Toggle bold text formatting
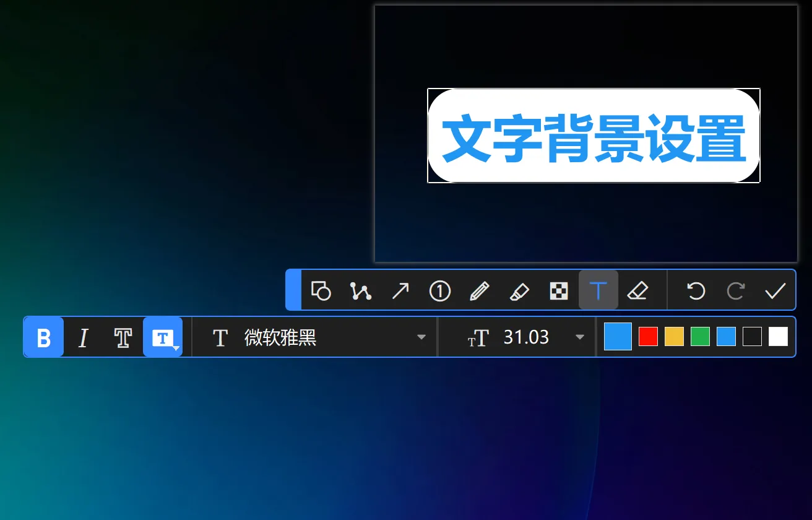Screen dimensions: 812x520 click(x=43, y=337)
